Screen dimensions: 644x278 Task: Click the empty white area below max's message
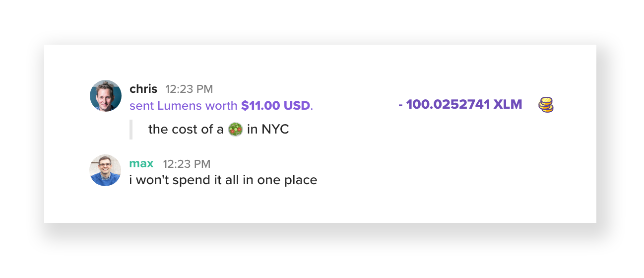click(x=320, y=206)
